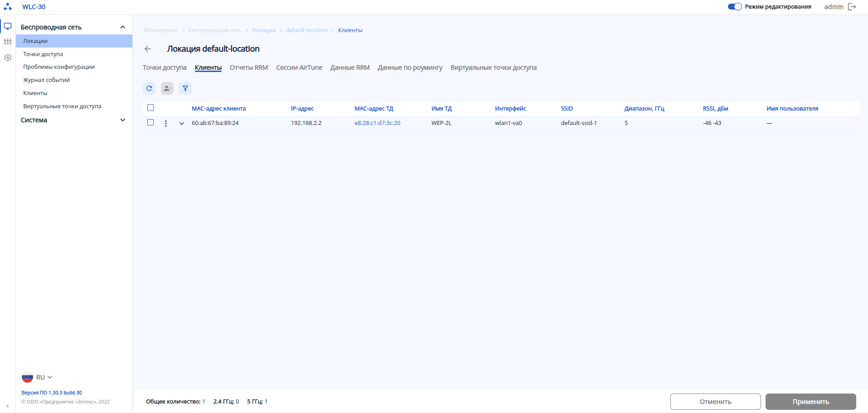Open the filter icon
This screenshot has width=868, height=413.
tap(185, 88)
